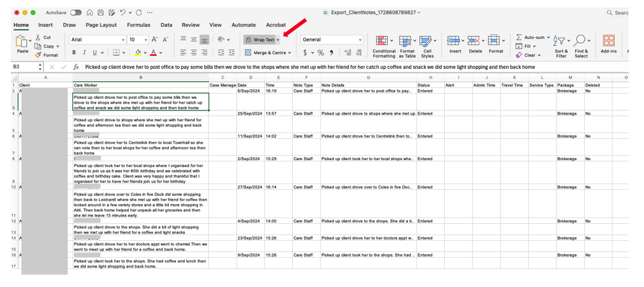Click the Paste clipboard icon

point(22,42)
